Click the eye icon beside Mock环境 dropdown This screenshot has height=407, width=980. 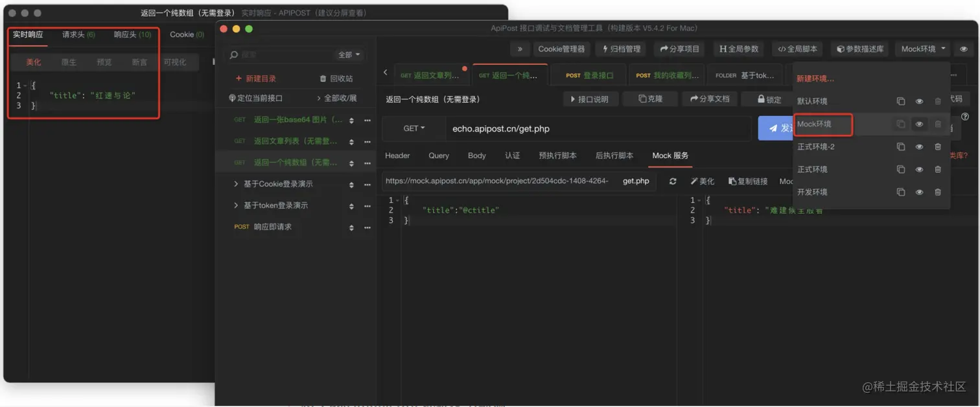(x=964, y=49)
